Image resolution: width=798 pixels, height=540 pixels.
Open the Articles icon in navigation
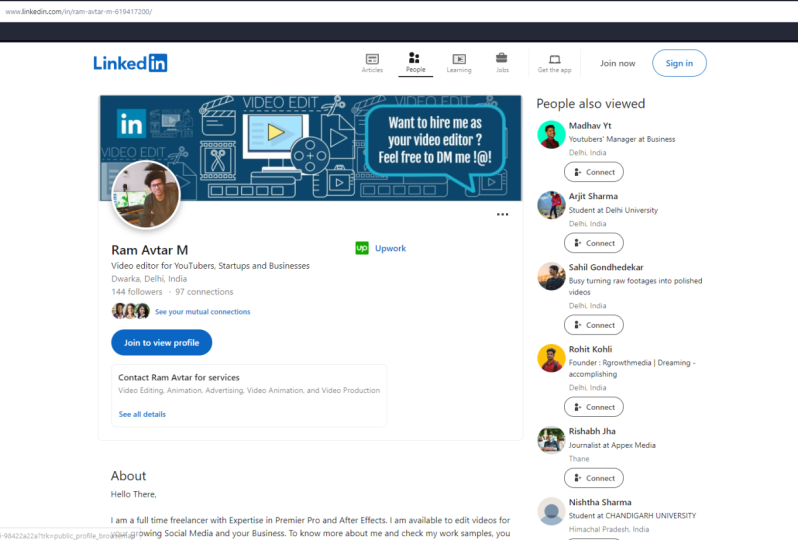coord(372,59)
